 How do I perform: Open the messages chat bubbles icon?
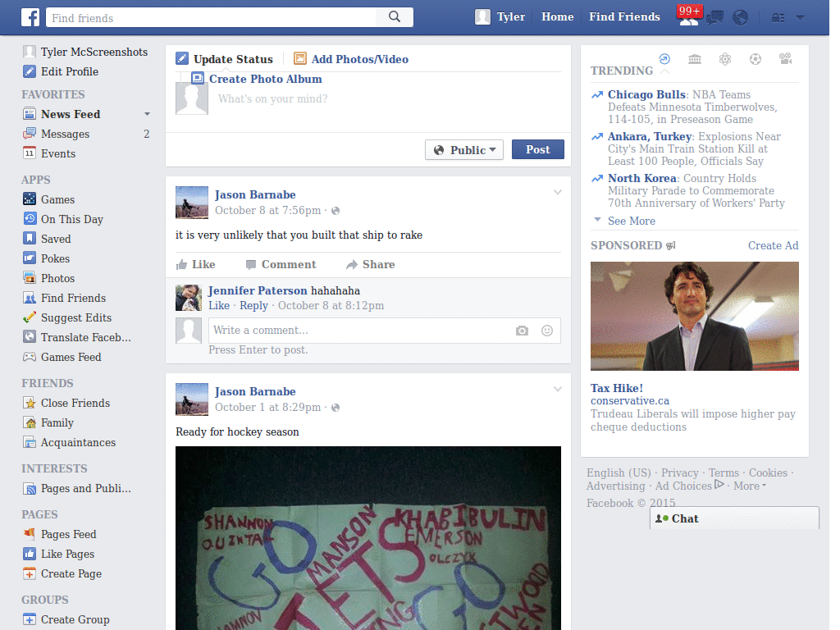[714, 18]
